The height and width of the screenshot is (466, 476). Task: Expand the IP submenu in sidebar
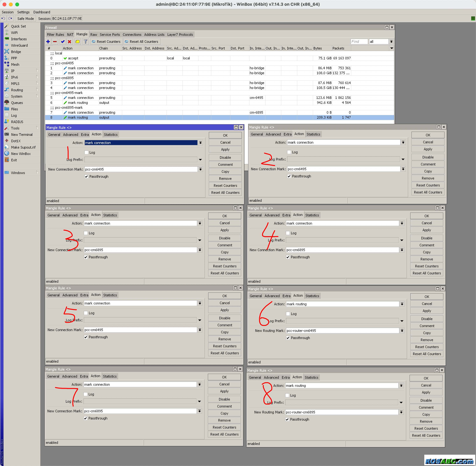[37, 71]
